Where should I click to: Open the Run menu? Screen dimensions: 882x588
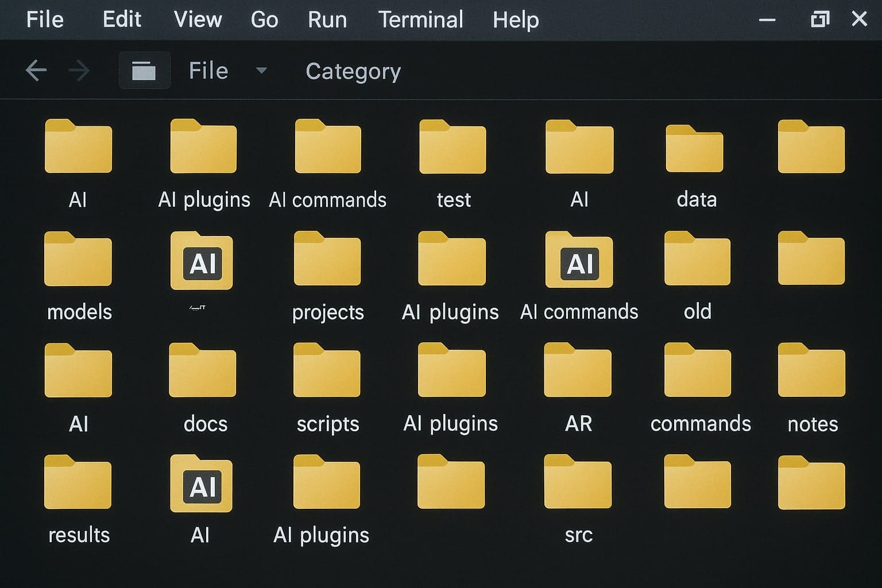[327, 20]
